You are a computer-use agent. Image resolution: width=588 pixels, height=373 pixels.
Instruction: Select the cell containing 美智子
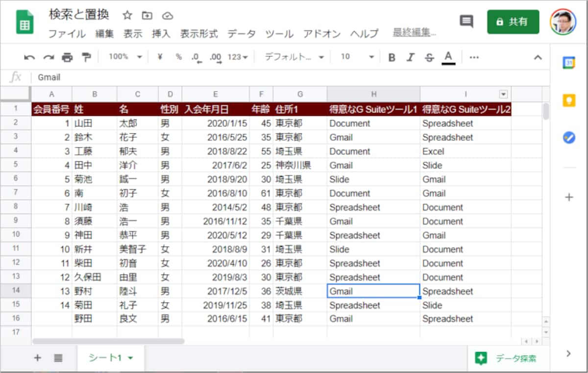[138, 249]
